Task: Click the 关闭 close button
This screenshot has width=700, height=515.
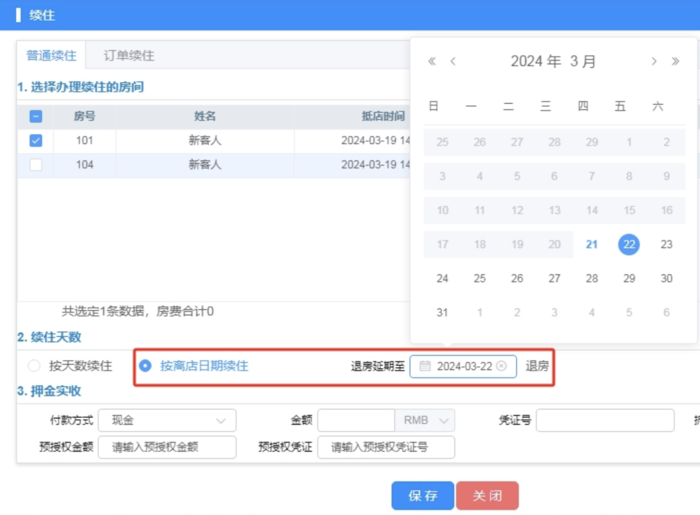Action: pos(487,496)
